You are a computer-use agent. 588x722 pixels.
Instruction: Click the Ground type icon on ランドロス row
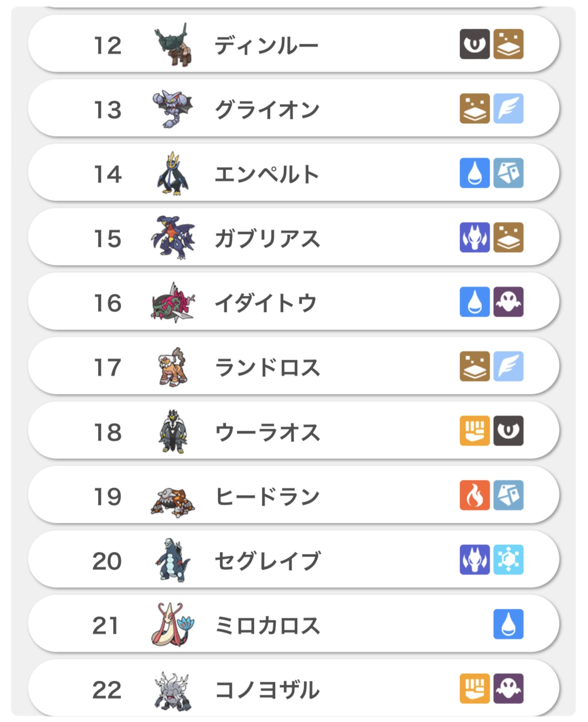[474, 366]
